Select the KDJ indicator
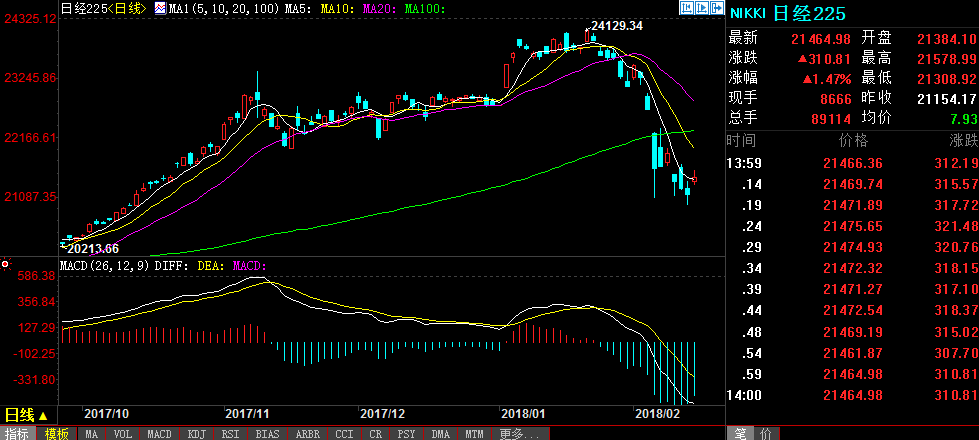 (x=197, y=434)
